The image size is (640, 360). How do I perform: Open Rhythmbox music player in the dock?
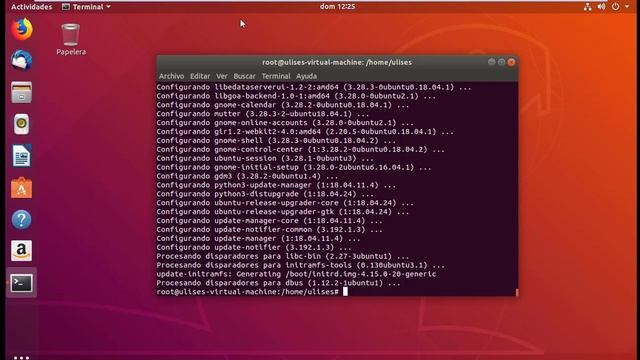[22, 124]
